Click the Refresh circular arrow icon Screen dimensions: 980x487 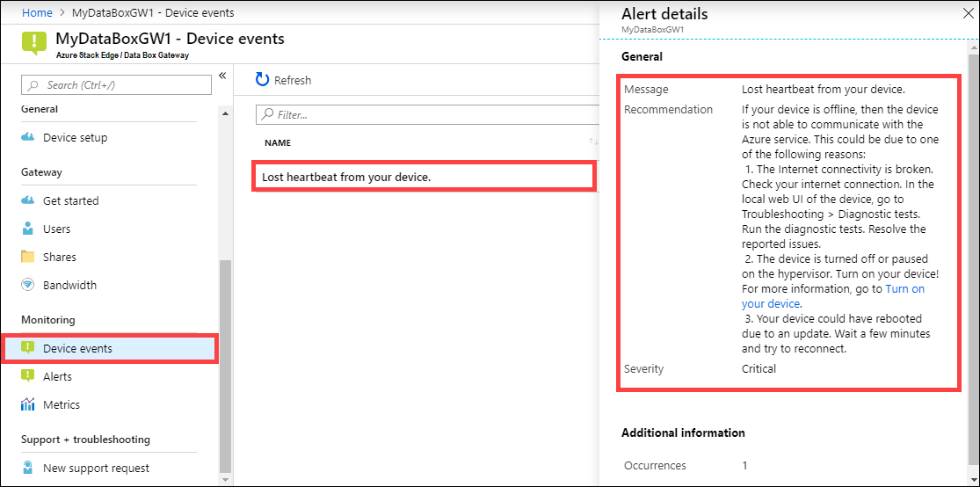click(x=263, y=80)
